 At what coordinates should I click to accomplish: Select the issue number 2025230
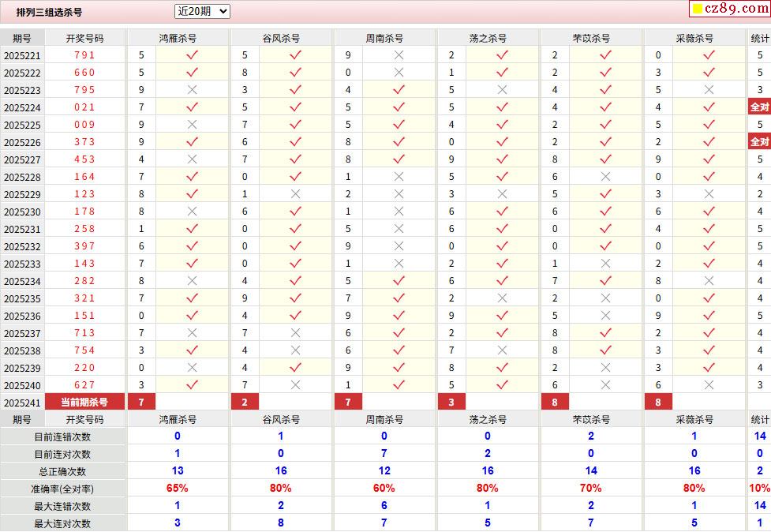pos(22,212)
